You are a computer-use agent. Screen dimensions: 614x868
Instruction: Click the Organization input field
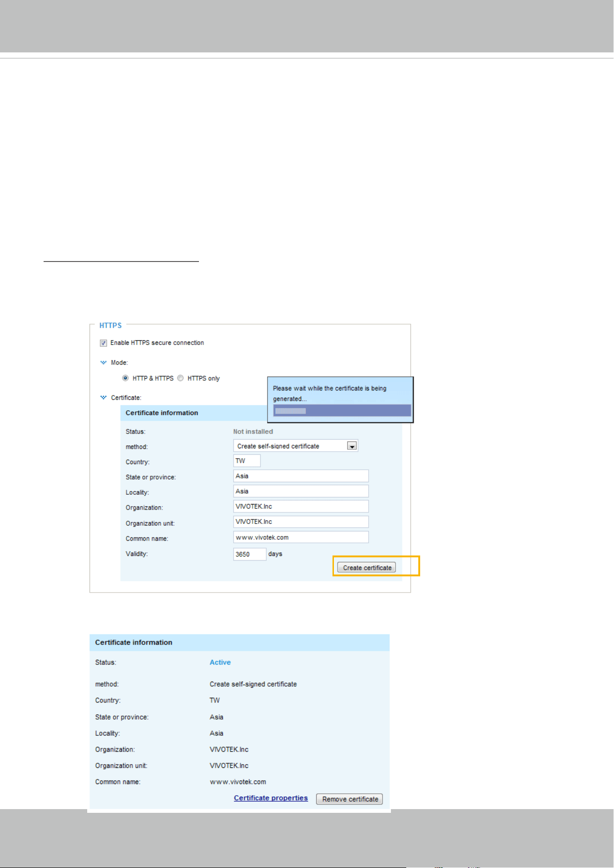301,506
